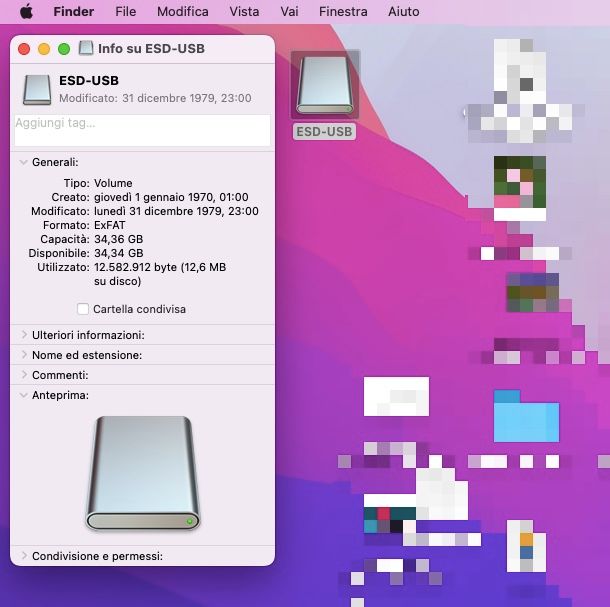Click the Creato date giovedì 1 gennaio 1970
This screenshot has width=610, height=607.
tap(171, 197)
